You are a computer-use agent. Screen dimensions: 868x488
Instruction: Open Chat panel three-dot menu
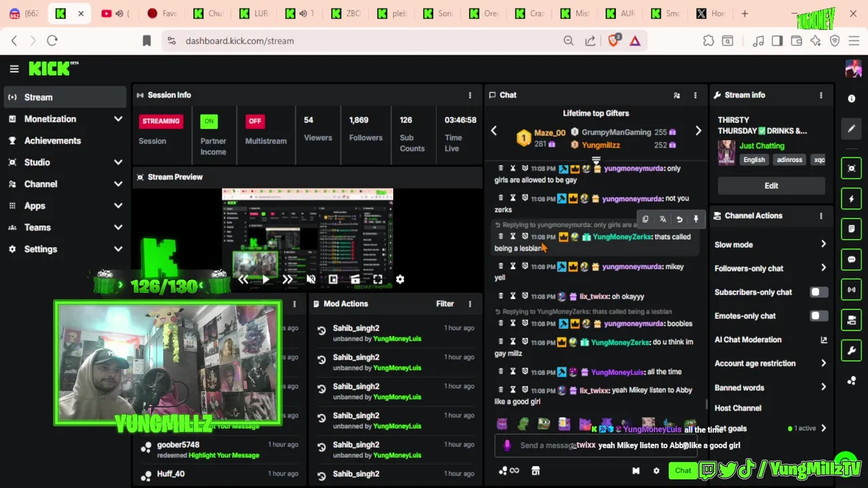(x=695, y=96)
